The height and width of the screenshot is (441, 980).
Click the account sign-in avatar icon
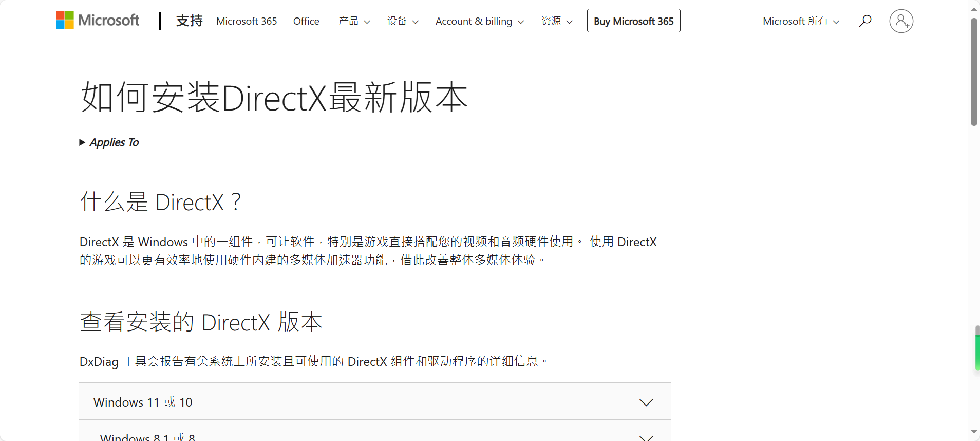click(901, 21)
